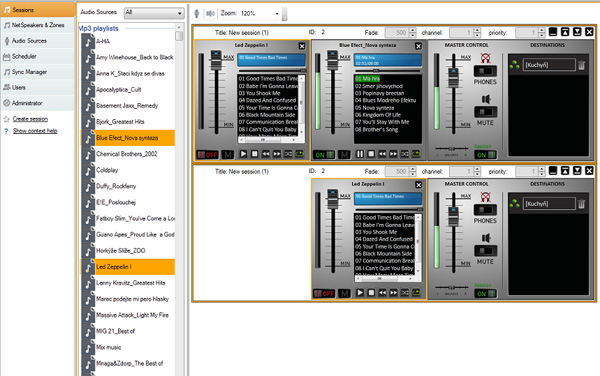
Task: Move the bottom session panel up
Action: pyautogui.click(x=565, y=171)
